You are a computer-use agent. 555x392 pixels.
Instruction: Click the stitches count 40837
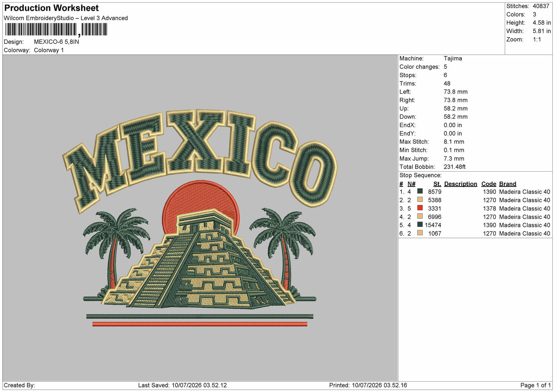click(541, 6)
